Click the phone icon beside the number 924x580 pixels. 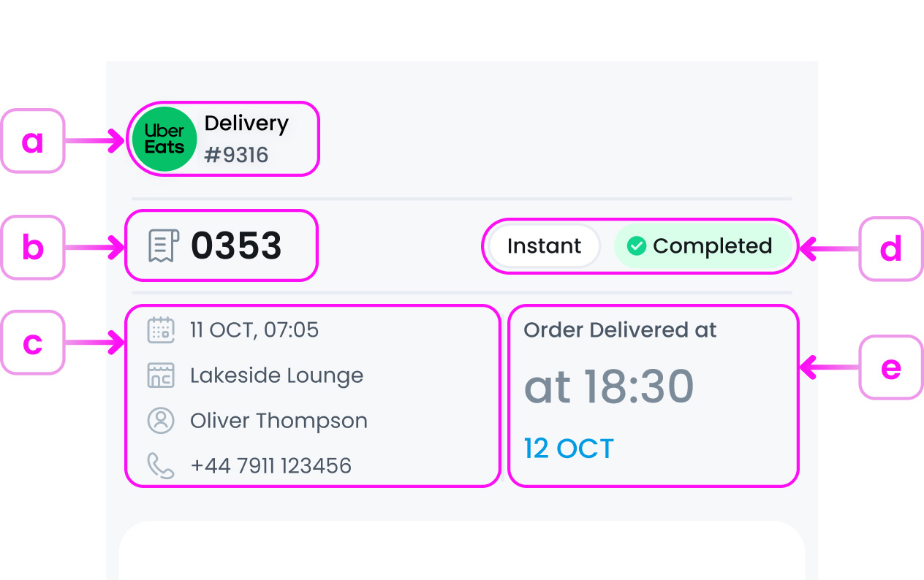[160, 465]
